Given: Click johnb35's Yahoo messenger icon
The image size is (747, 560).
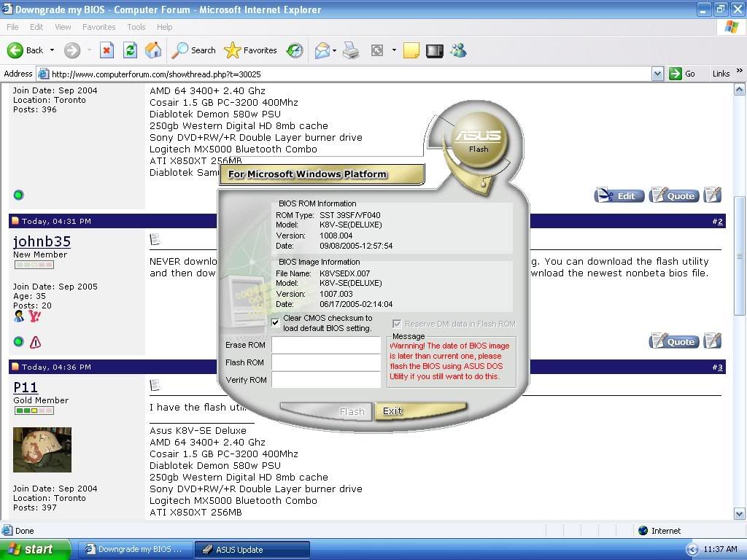Looking at the screenshot, I should click(34, 316).
